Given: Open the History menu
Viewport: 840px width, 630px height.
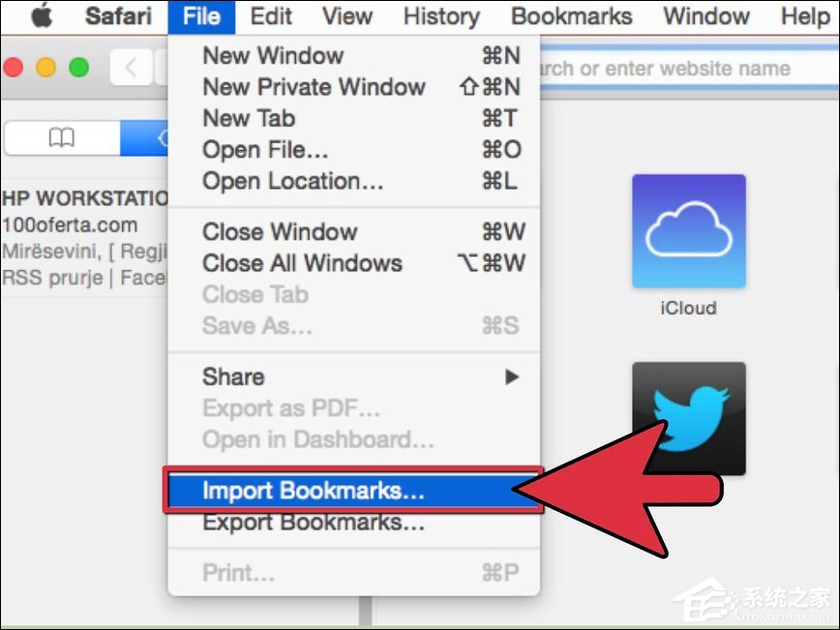Looking at the screenshot, I should (x=441, y=16).
